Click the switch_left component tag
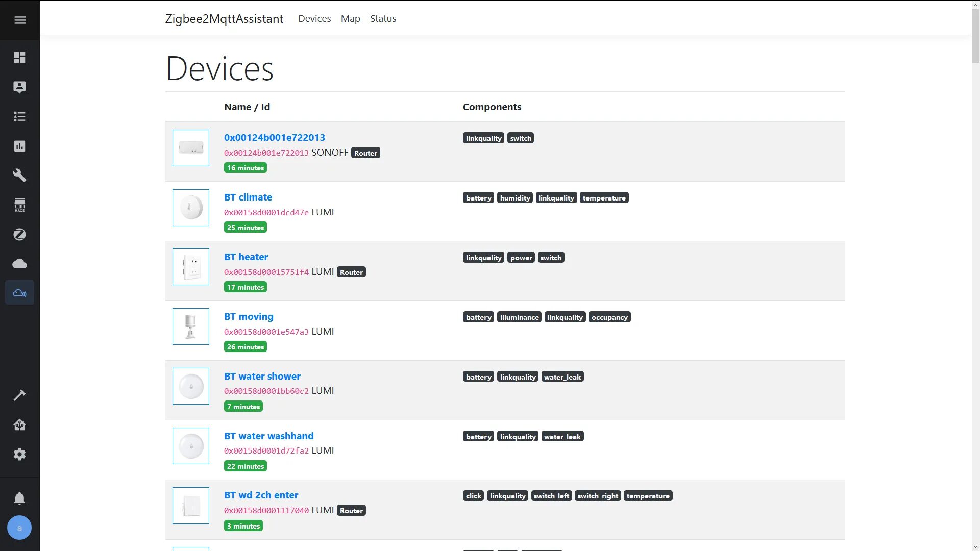The width and height of the screenshot is (980, 551). [x=551, y=496]
